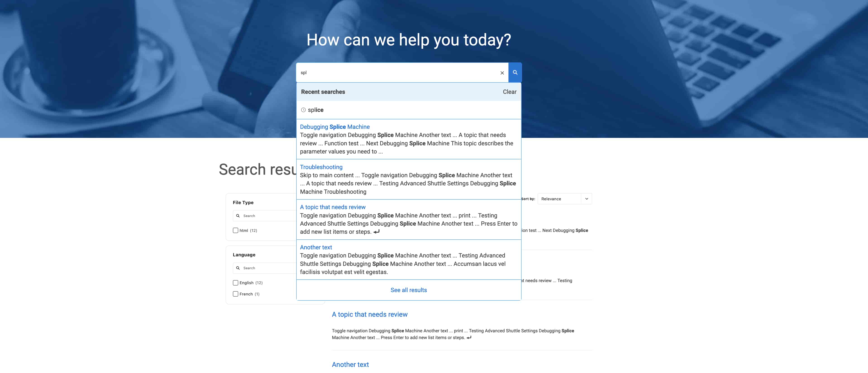This screenshot has width=868, height=373.
Task: Click the blue magnifier search button
Action: tap(515, 72)
